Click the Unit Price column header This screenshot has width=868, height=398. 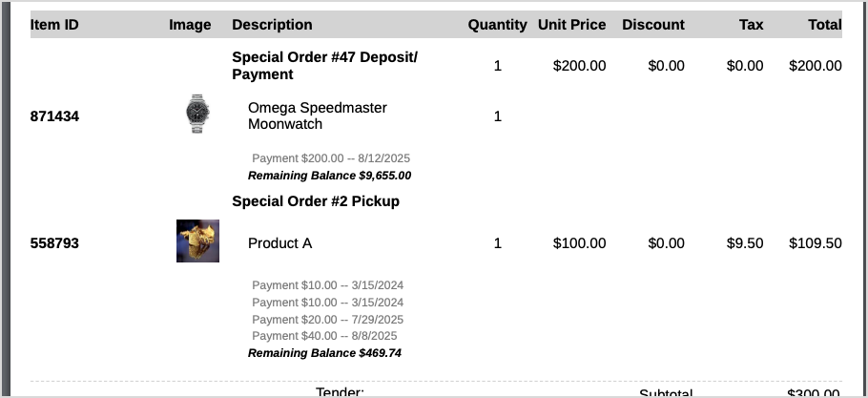coord(571,25)
